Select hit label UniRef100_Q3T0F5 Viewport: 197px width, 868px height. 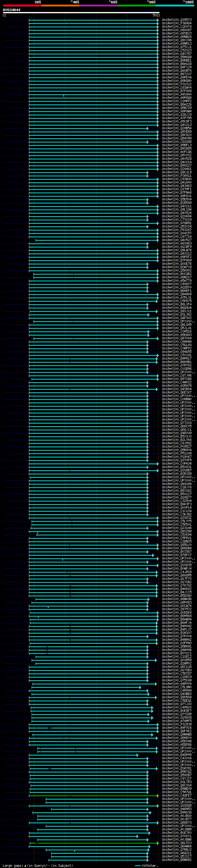(x=177, y=460)
